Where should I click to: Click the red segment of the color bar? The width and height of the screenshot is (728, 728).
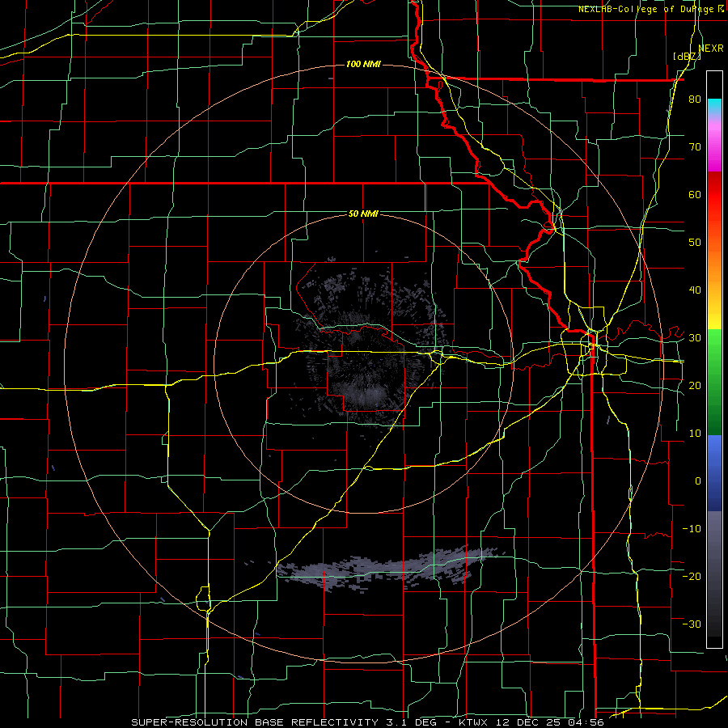pyautogui.click(x=714, y=195)
